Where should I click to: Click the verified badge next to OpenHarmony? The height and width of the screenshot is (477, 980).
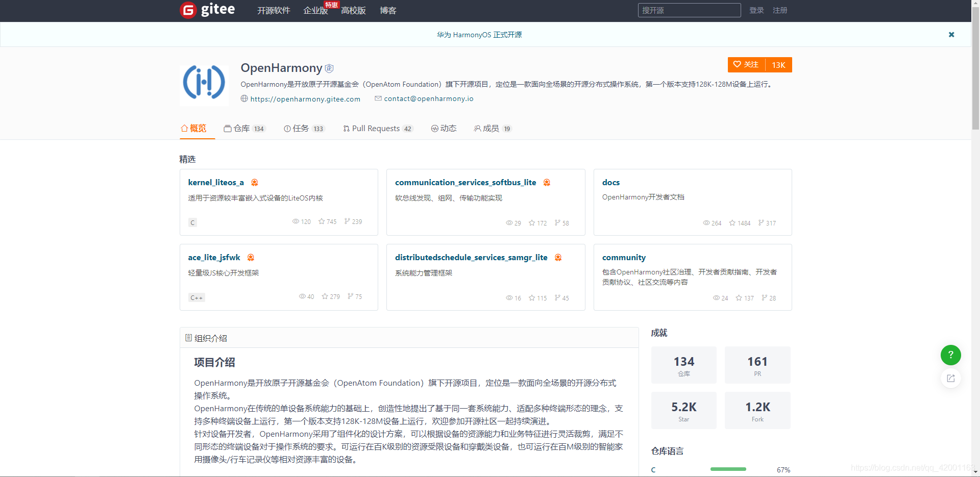(329, 68)
